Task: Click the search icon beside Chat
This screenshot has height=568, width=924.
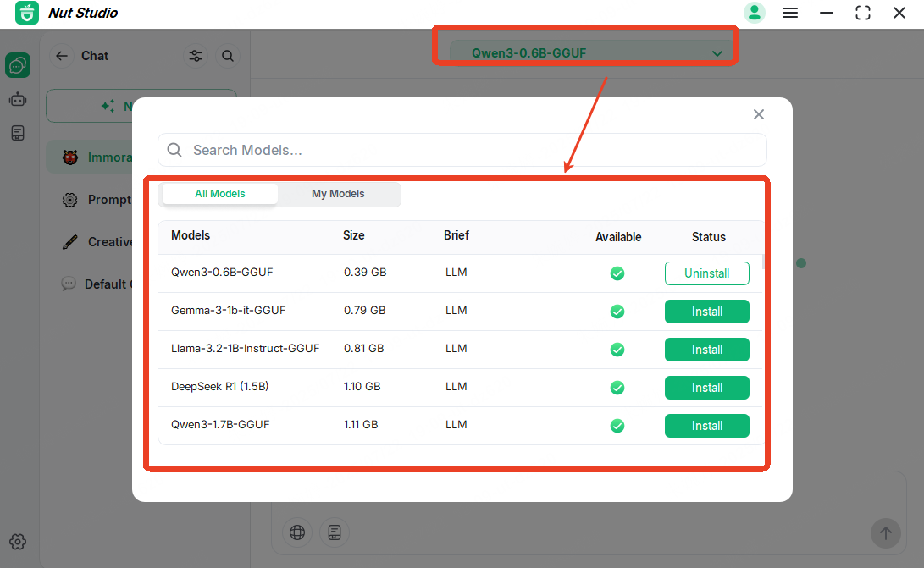Action: point(228,56)
